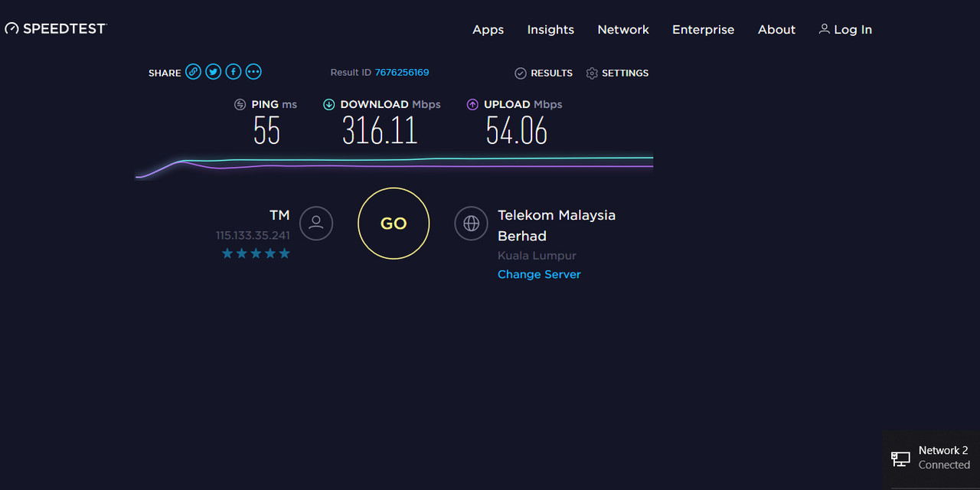Click SHARE label
This screenshot has width=980, height=490.
165,73
